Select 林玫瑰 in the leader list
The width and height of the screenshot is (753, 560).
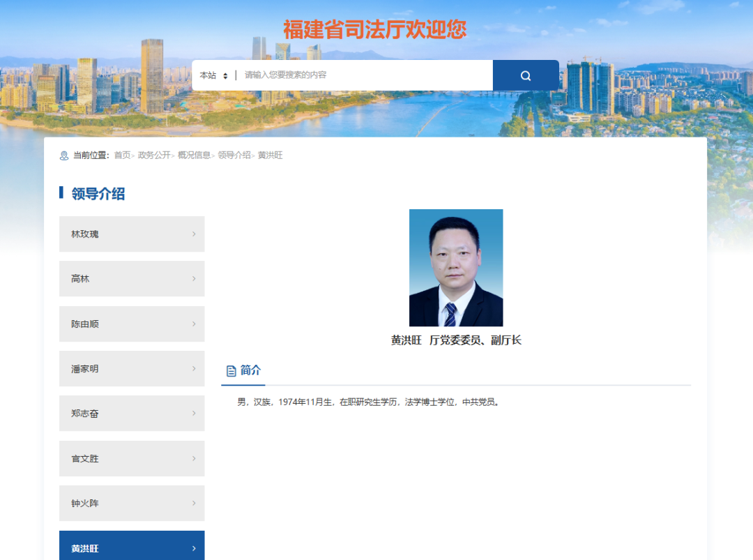(x=132, y=234)
